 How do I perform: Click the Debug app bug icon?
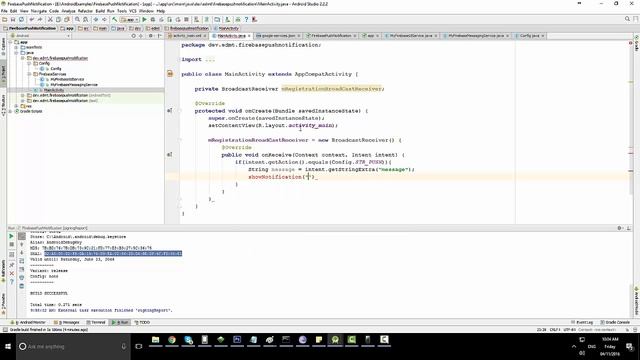153,19
